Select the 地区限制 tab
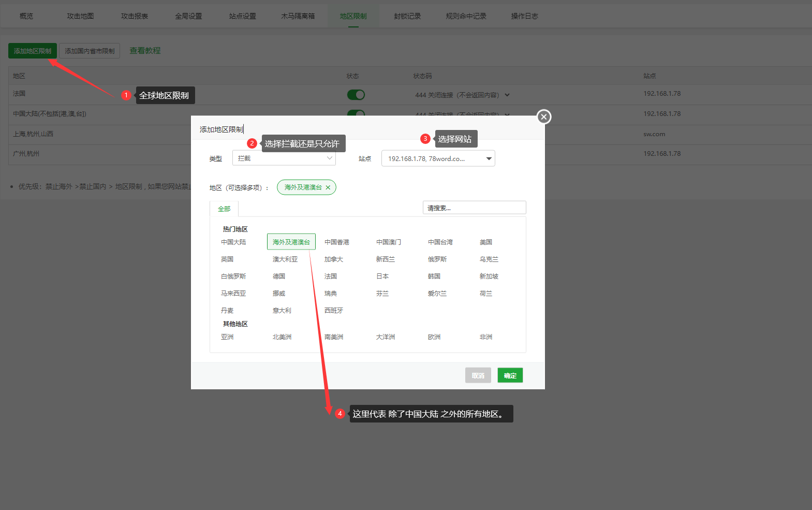812x510 pixels. pyautogui.click(x=353, y=16)
